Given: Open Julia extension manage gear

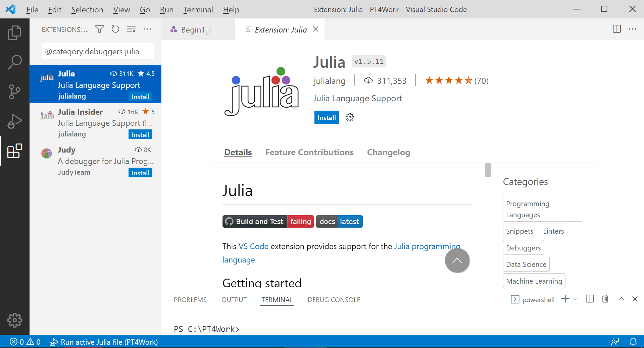Looking at the screenshot, I should pos(350,117).
